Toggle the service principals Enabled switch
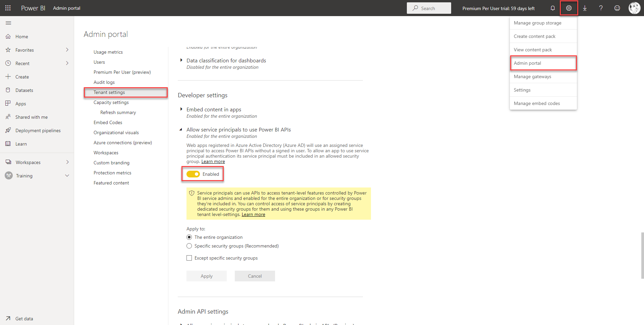 (193, 174)
